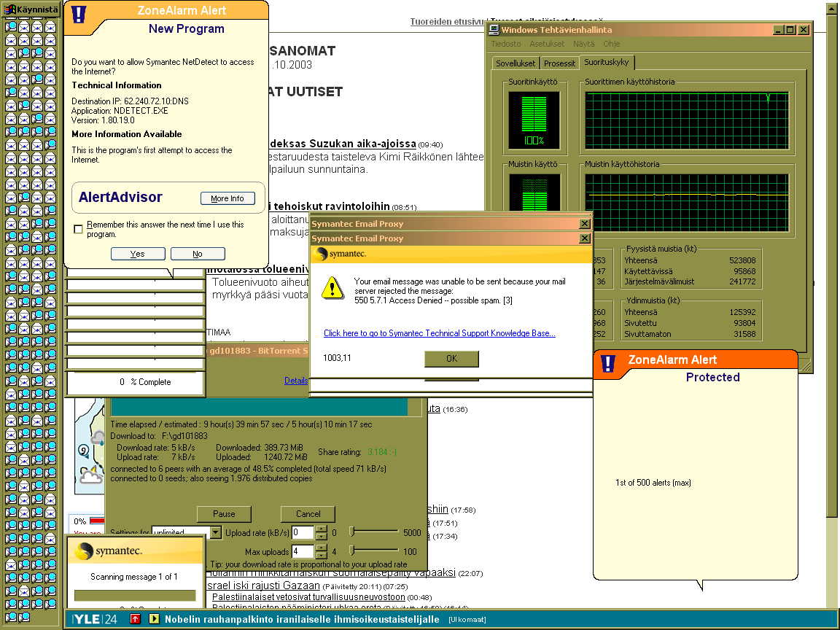Click the Käytettävissä value 95868

pyautogui.click(x=744, y=271)
